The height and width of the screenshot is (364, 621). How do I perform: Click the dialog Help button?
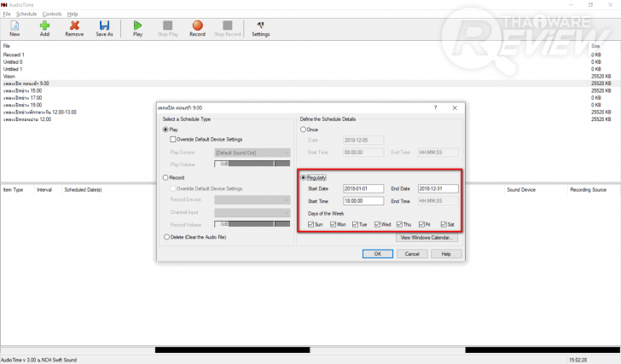pos(446,254)
